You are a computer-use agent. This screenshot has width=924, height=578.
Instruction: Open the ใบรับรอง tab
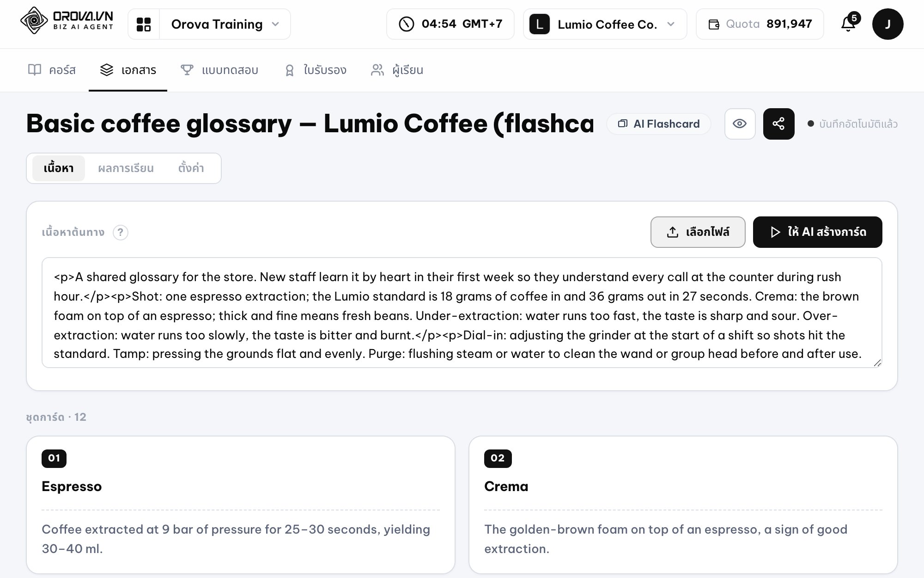(x=316, y=70)
